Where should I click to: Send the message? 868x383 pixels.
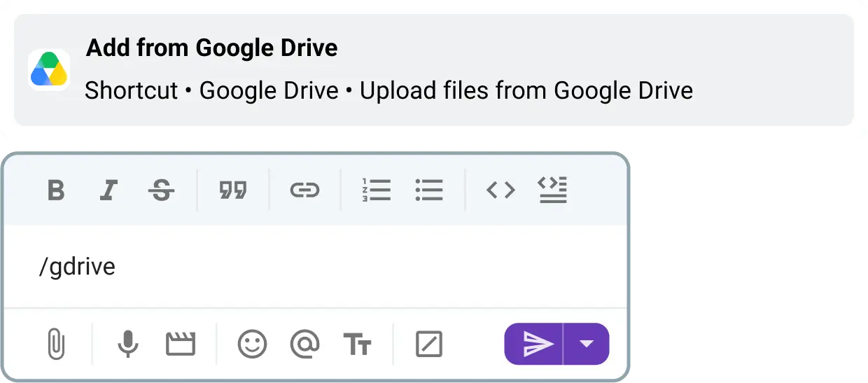pyautogui.click(x=533, y=344)
